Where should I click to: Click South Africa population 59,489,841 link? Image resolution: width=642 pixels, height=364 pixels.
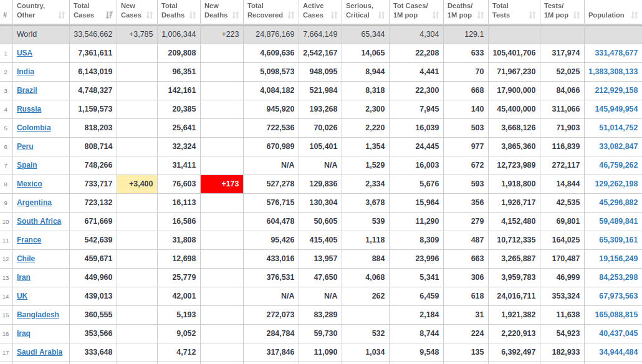[x=618, y=221]
